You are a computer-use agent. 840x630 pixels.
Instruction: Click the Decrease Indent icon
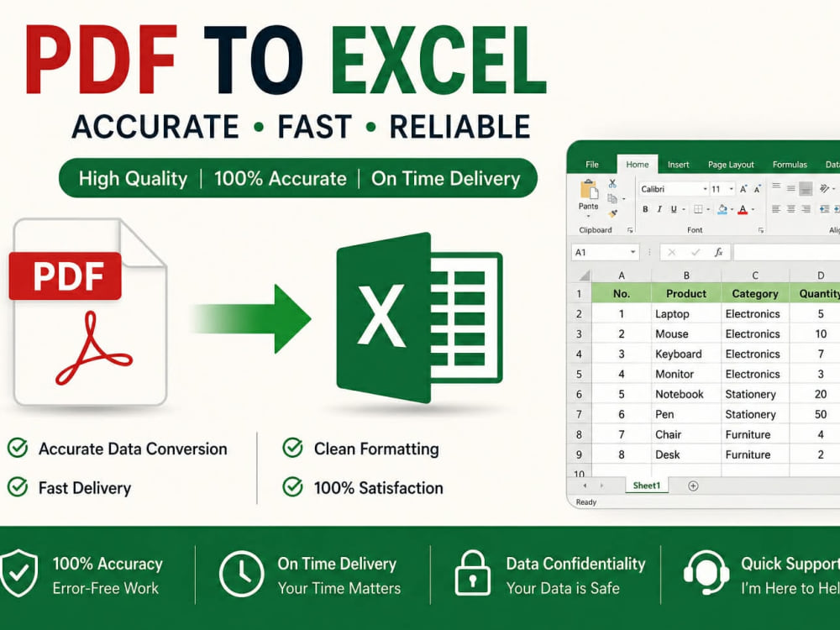coord(825,209)
